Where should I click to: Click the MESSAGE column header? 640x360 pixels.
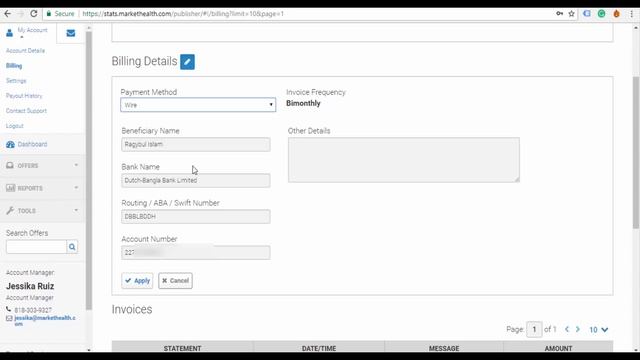444,348
